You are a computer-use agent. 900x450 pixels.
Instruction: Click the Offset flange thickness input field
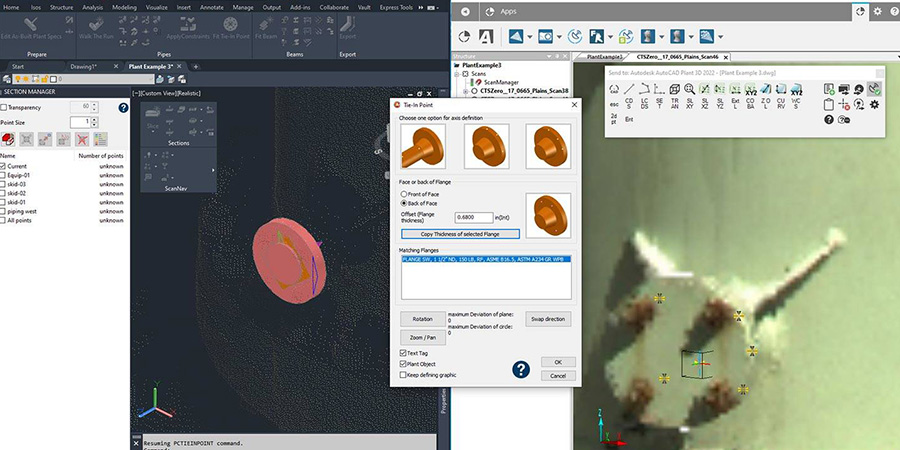click(473, 216)
